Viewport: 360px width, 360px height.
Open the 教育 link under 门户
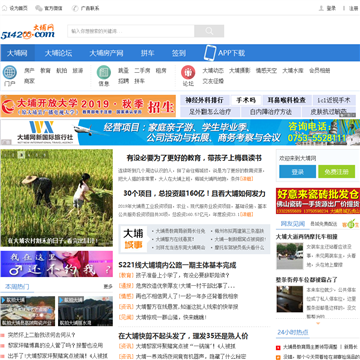click(x=45, y=71)
